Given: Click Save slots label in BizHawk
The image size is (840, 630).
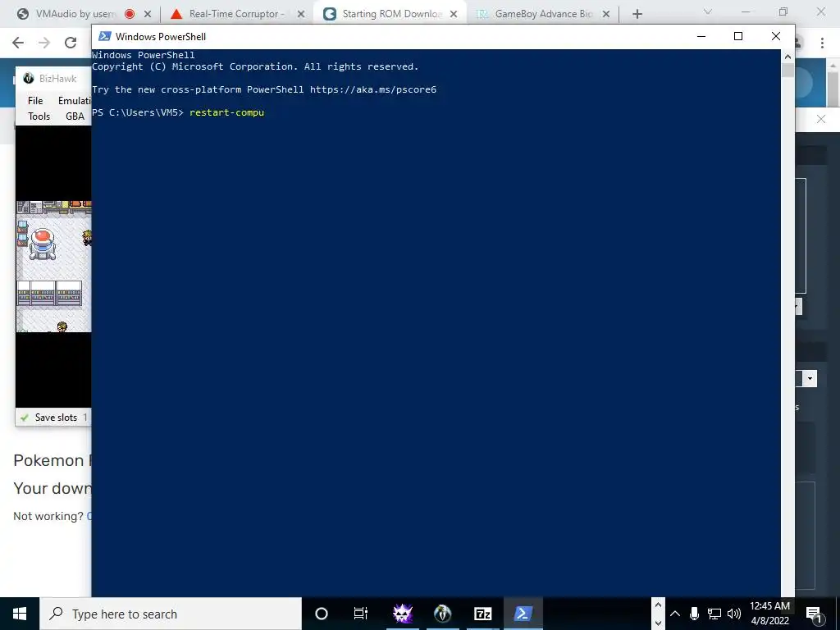Looking at the screenshot, I should (x=56, y=418).
